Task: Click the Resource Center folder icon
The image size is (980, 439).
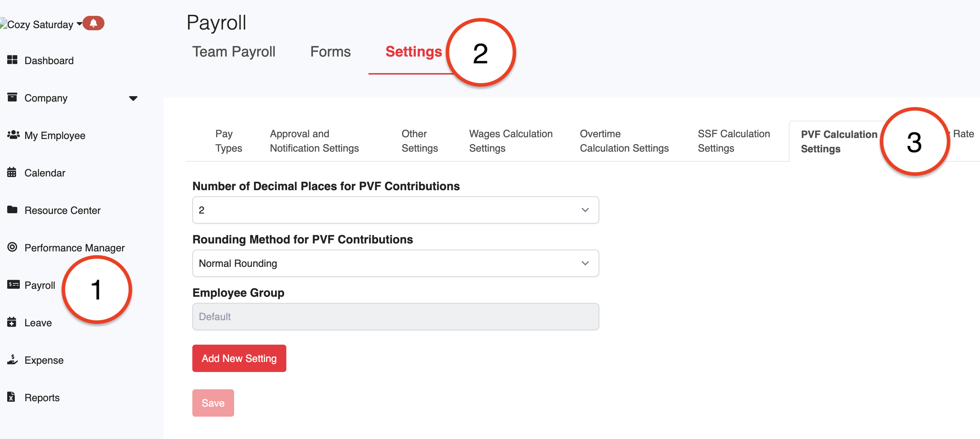Action: (12, 210)
